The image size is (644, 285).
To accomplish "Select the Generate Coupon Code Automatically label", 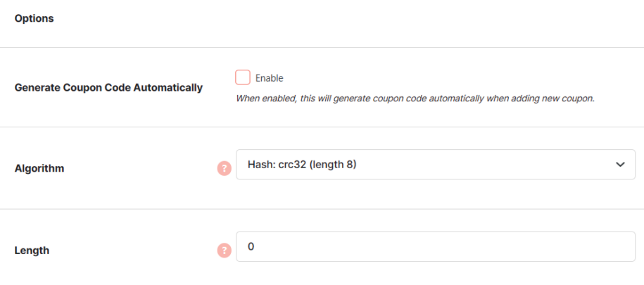I will [108, 88].
